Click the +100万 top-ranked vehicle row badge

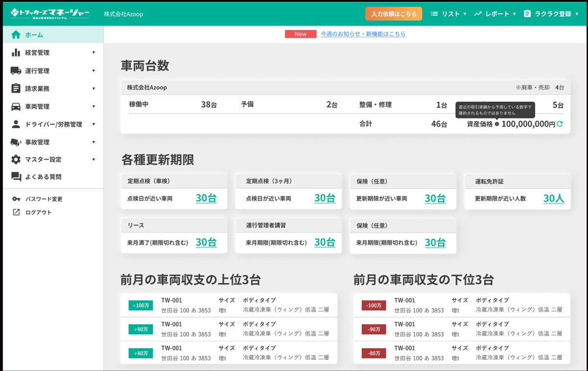(141, 305)
